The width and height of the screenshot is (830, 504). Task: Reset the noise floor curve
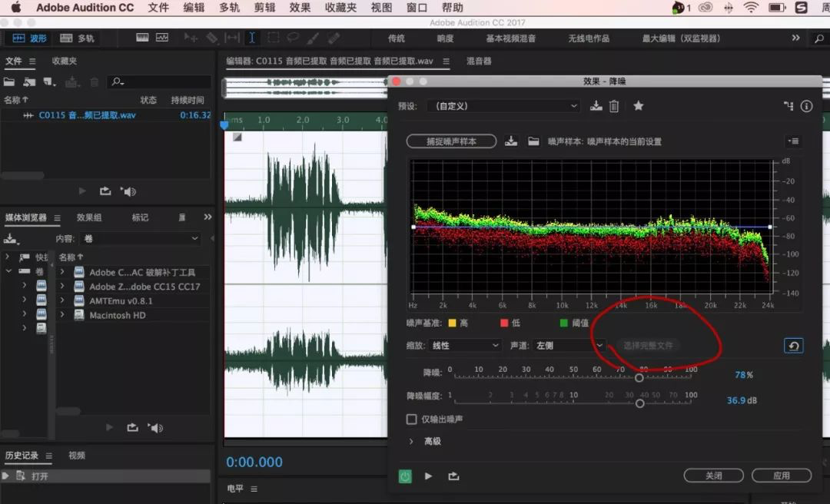pos(793,346)
